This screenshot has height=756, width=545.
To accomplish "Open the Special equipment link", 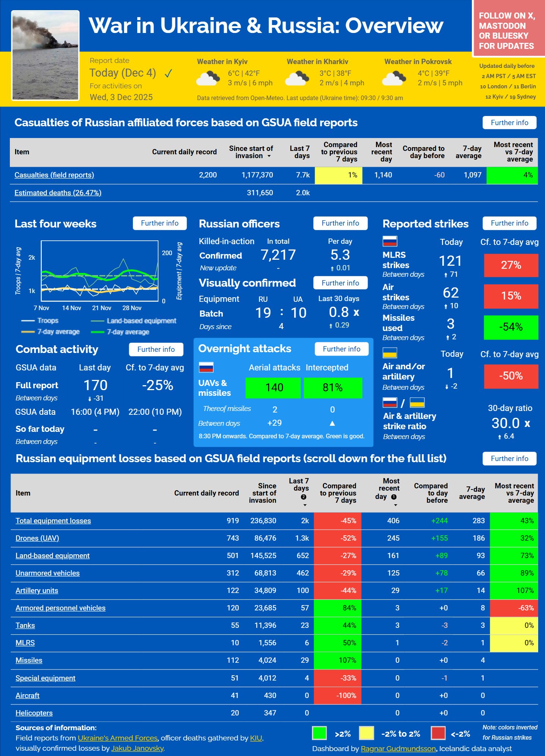I will tap(45, 678).
